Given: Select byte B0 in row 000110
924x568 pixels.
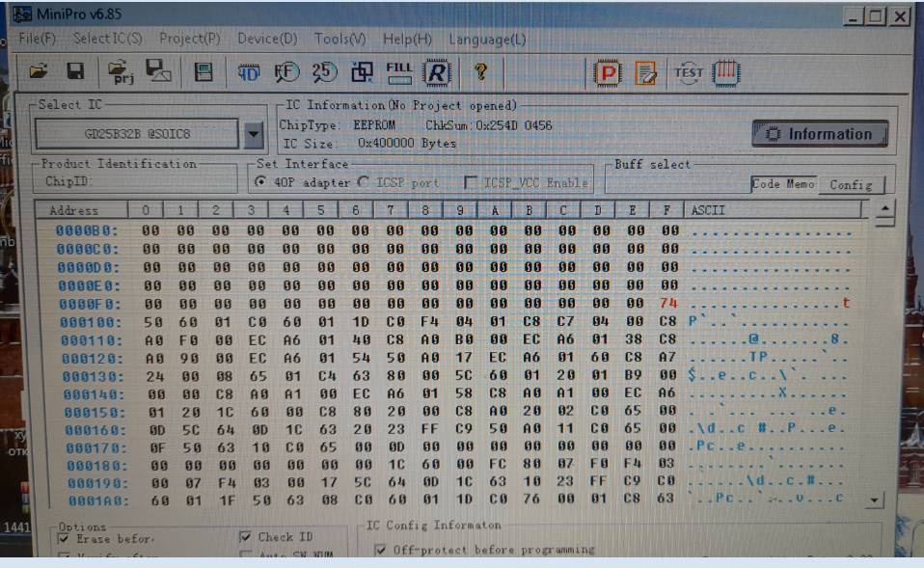Looking at the screenshot, I should point(464,339).
